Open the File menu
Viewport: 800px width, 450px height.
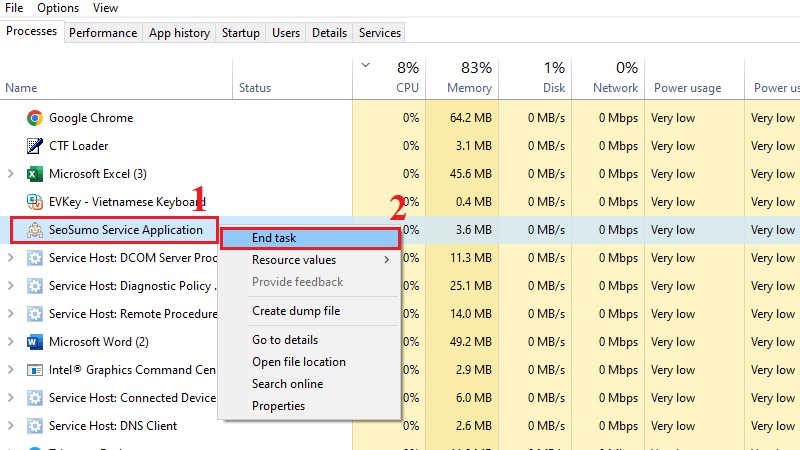point(14,8)
